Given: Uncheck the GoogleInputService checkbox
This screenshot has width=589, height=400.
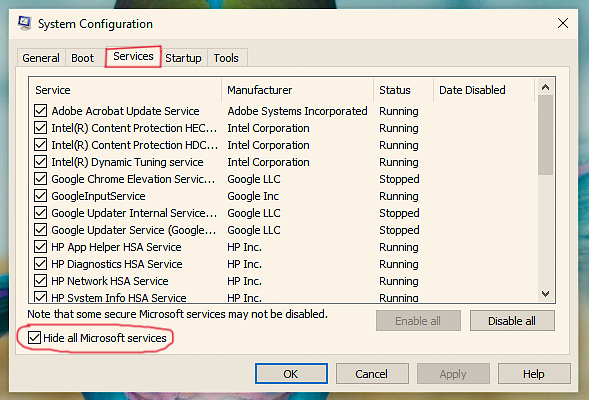Looking at the screenshot, I should 40,196.
